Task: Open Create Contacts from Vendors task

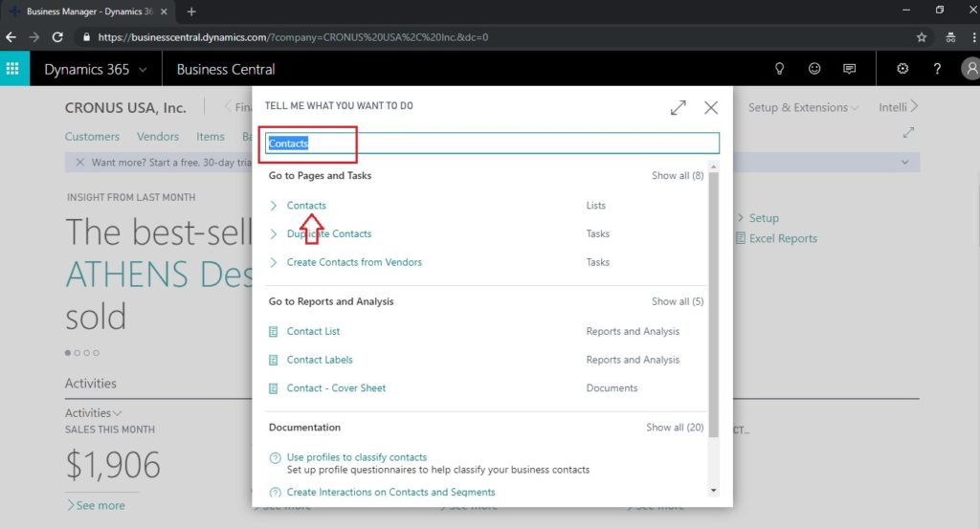Action: 354,262
